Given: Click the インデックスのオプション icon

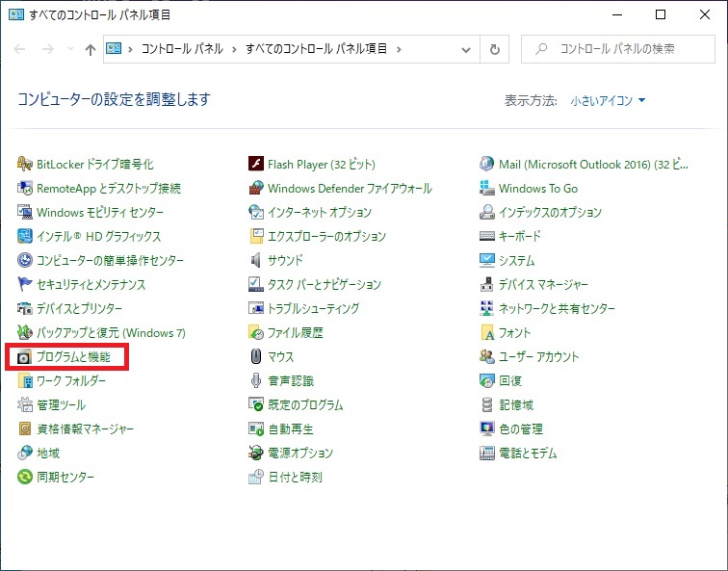Looking at the screenshot, I should (x=486, y=212).
